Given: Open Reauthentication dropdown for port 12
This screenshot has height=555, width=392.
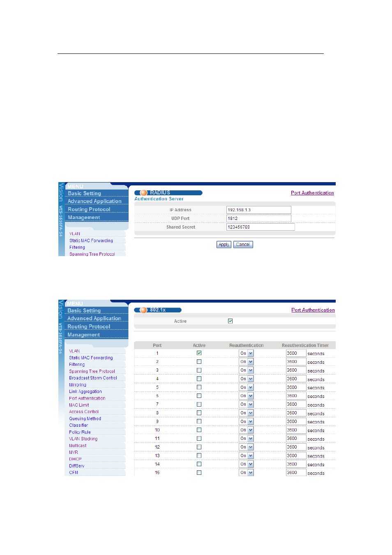Looking at the screenshot, I should [x=247, y=447].
